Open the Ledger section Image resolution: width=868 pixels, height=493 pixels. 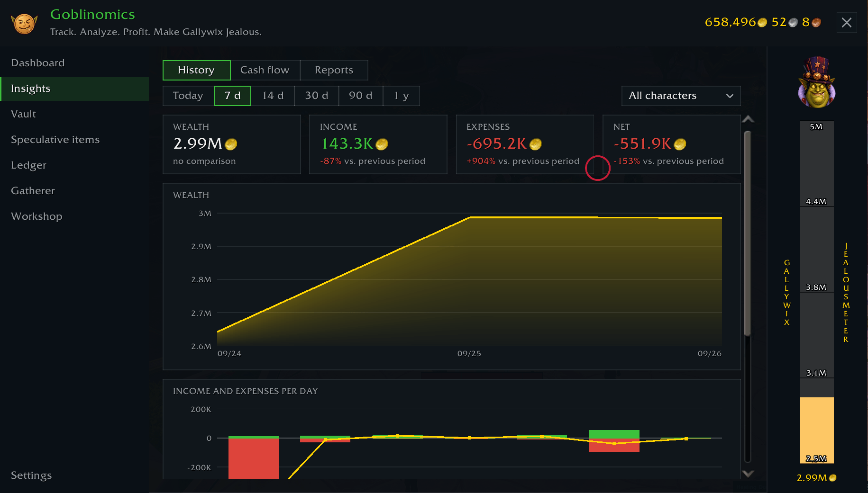[74, 165]
